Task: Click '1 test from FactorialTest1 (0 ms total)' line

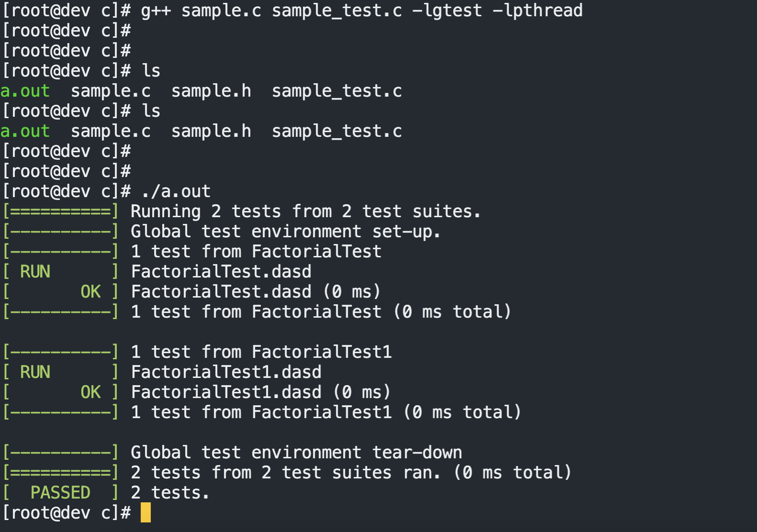Action: tap(326, 412)
